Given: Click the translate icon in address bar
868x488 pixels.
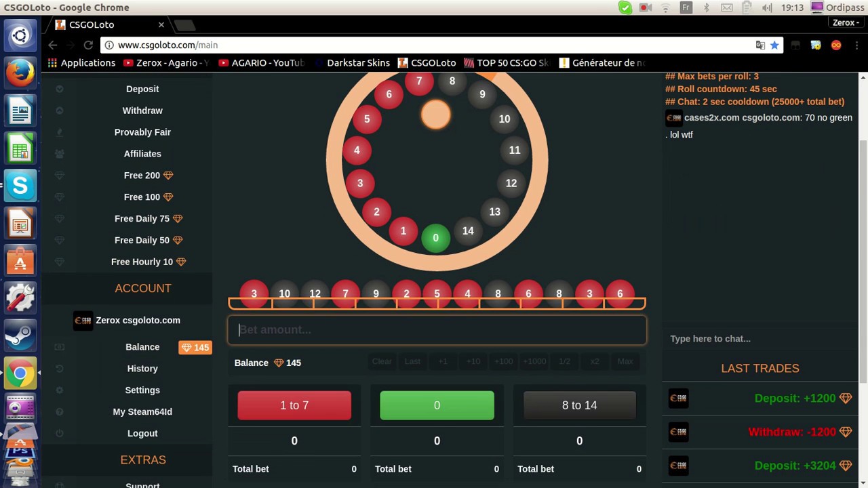Looking at the screenshot, I should (760, 45).
